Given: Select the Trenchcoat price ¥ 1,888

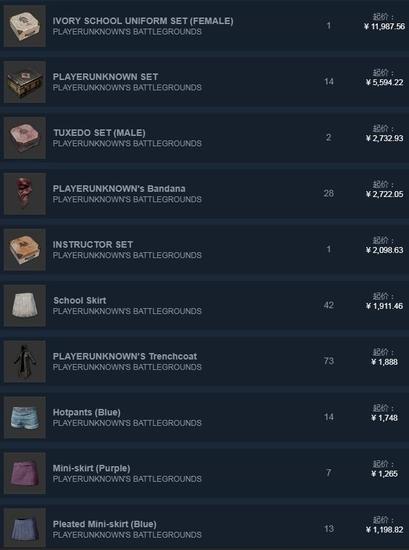Looking at the screenshot, I should click(384, 362).
